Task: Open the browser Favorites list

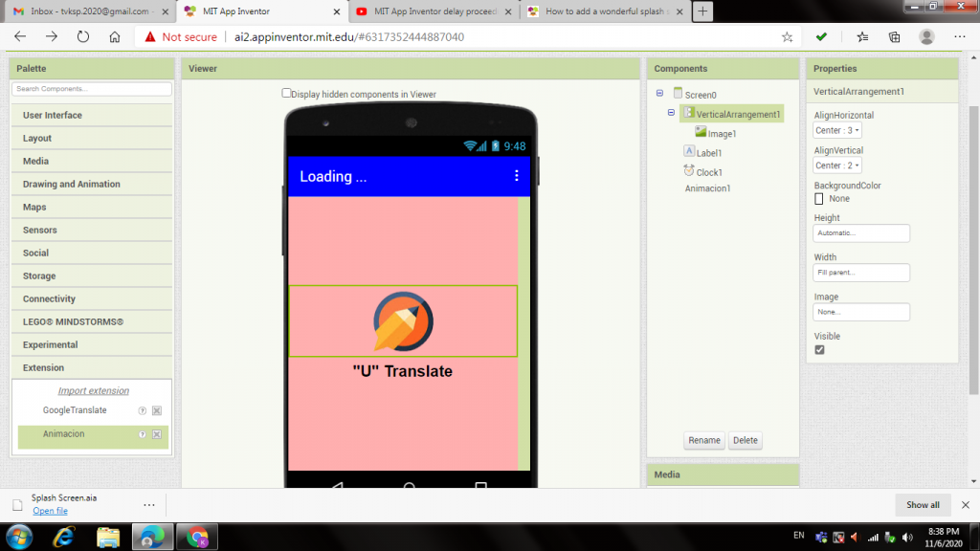Action: 862,37
